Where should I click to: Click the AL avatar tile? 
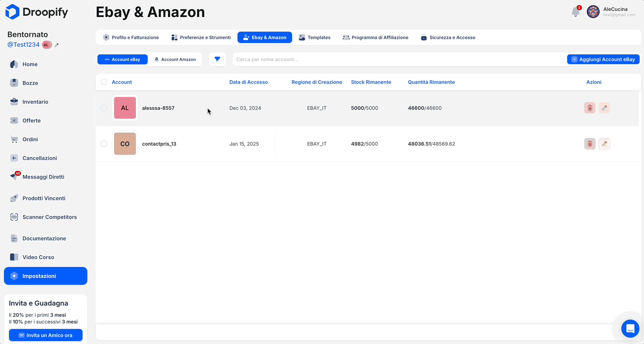(x=125, y=108)
